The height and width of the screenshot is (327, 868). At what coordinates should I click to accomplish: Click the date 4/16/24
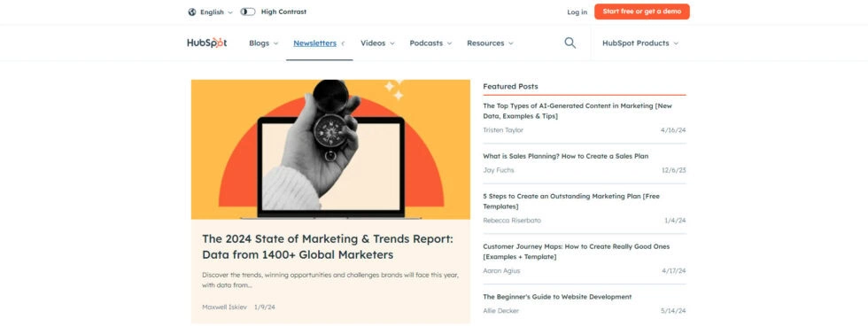coord(673,129)
